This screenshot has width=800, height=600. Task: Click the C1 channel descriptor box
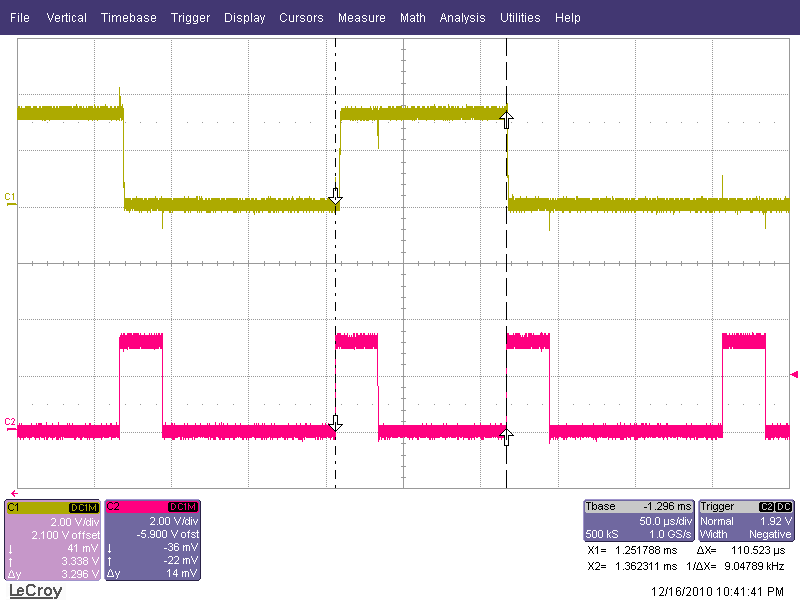tap(53, 540)
